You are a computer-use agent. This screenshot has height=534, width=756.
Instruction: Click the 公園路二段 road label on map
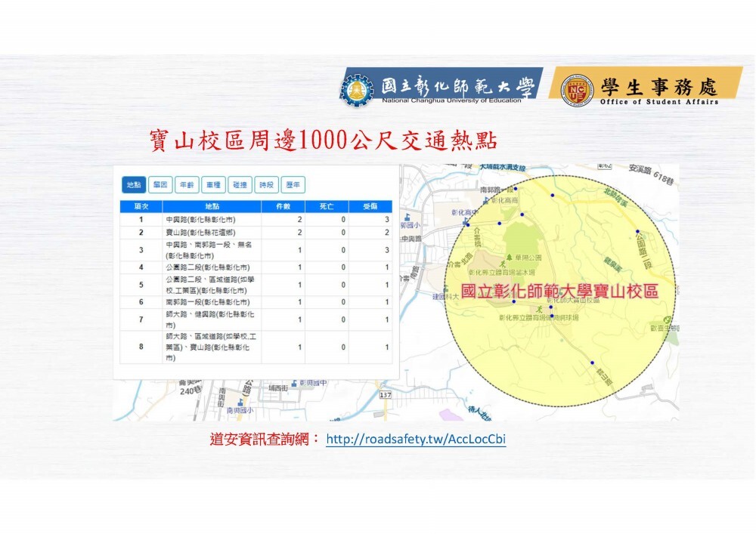coord(643,252)
